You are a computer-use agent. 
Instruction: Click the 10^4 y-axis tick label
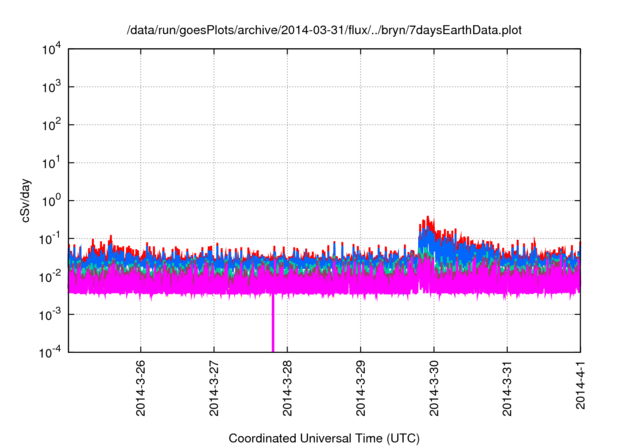click(x=51, y=49)
